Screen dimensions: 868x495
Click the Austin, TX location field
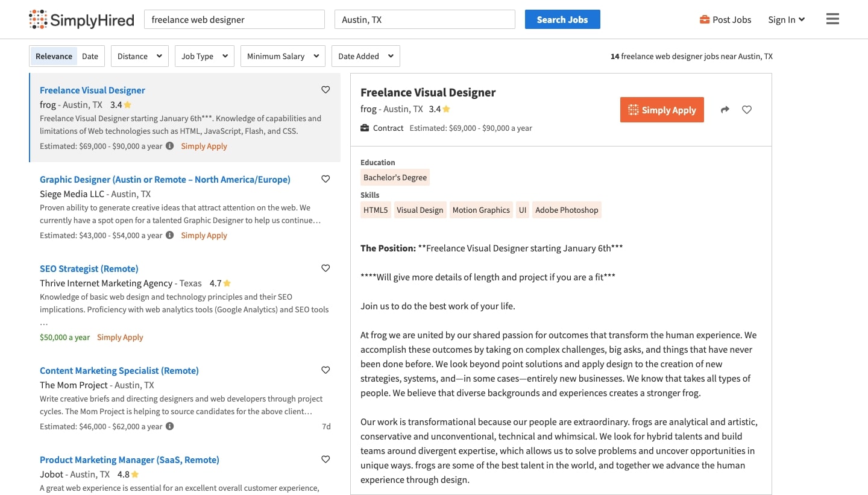425,19
